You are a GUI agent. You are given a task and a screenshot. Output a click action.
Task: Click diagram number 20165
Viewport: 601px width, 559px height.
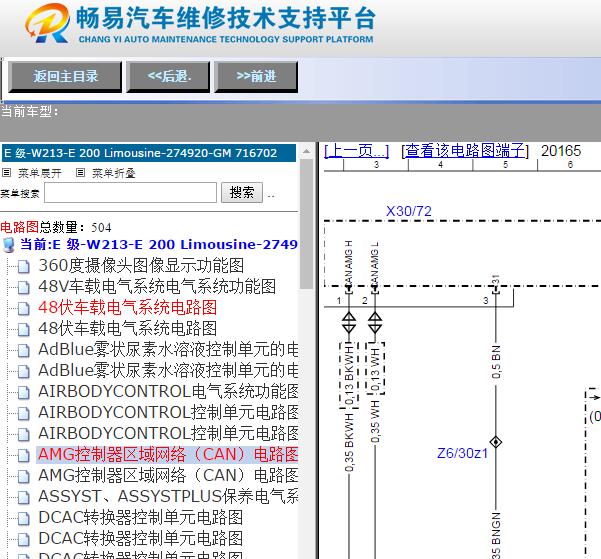coord(561,151)
